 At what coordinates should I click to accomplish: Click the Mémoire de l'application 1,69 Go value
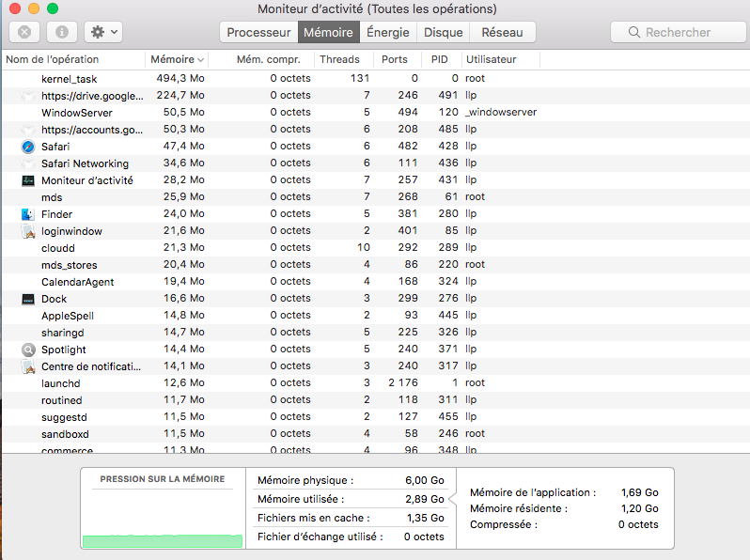pyautogui.click(x=639, y=492)
